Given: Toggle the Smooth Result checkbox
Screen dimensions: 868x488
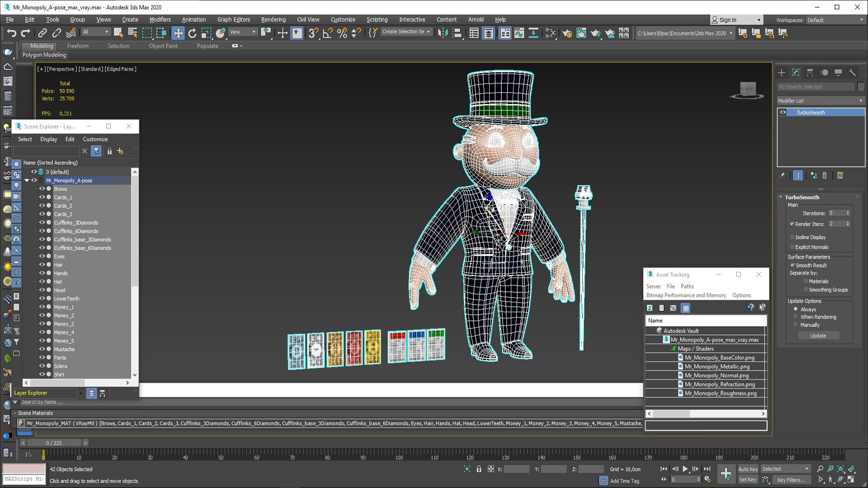Looking at the screenshot, I should [792, 265].
